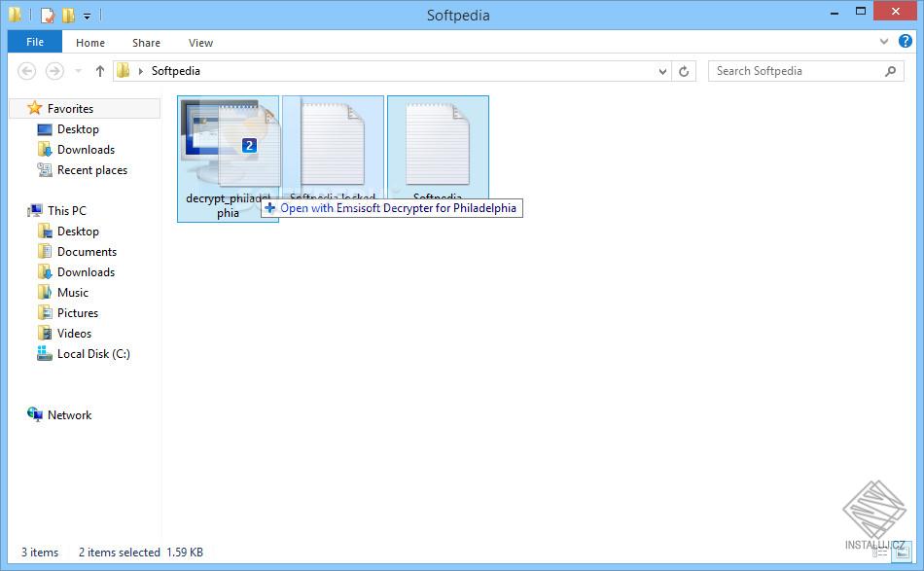
Task: Expand the ribbon with the chevron
Action: pyautogui.click(x=884, y=41)
